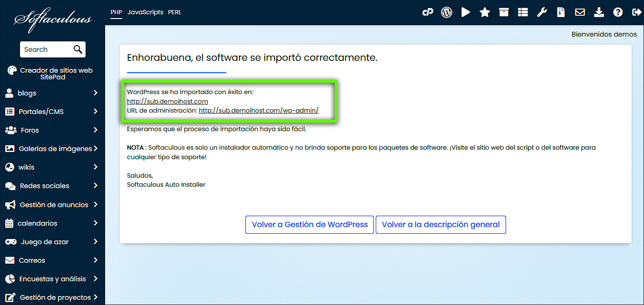Open the zipped file backups icon
Image resolution: width=644 pixels, height=305 pixels.
[x=561, y=12]
